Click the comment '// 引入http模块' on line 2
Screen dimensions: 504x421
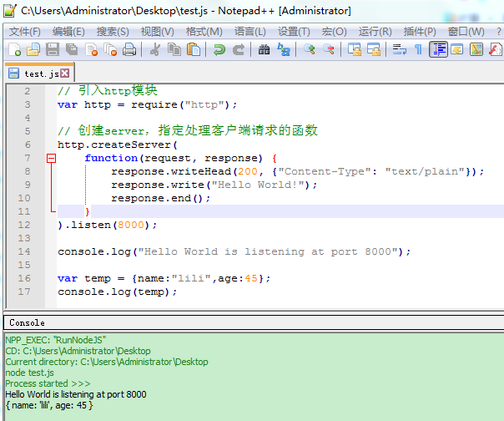108,91
